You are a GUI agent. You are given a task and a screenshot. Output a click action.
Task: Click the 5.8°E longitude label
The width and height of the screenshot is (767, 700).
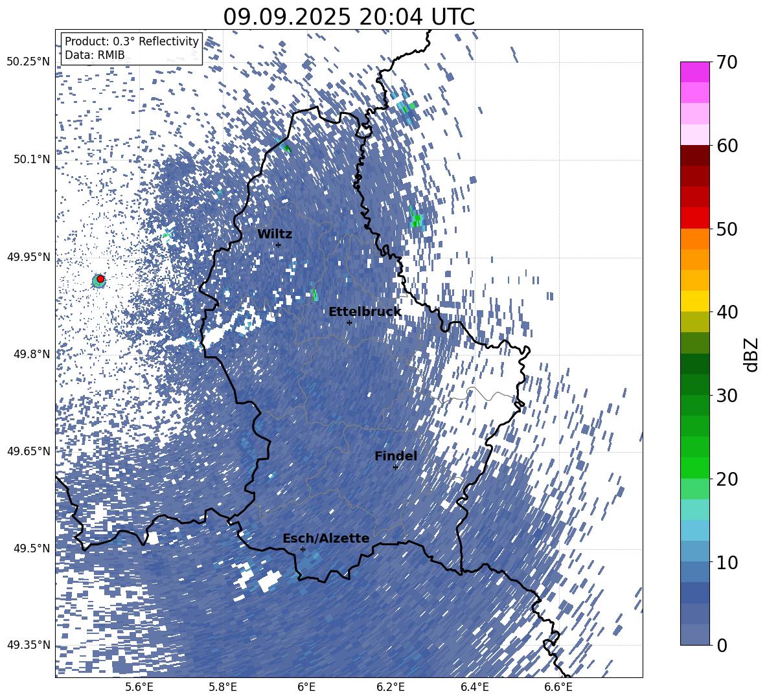point(223,687)
